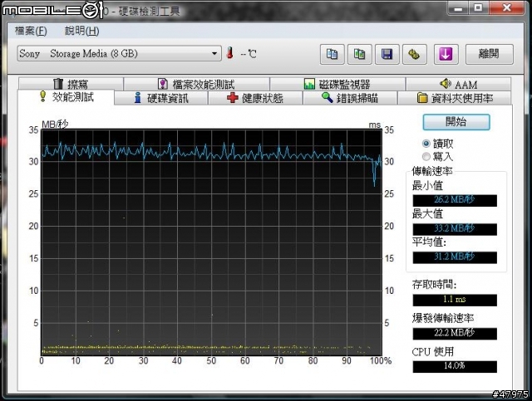Screen dimensions: 532x401
Task: Click the burst rate 22.2 MB/秒 field
Action: (x=455, y=334)
